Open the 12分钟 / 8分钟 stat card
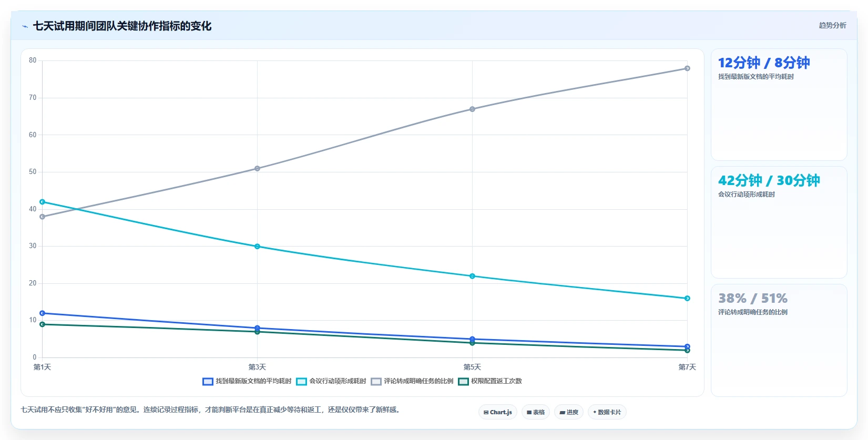The width and height of the screenshot is (868, 440). 779,105
